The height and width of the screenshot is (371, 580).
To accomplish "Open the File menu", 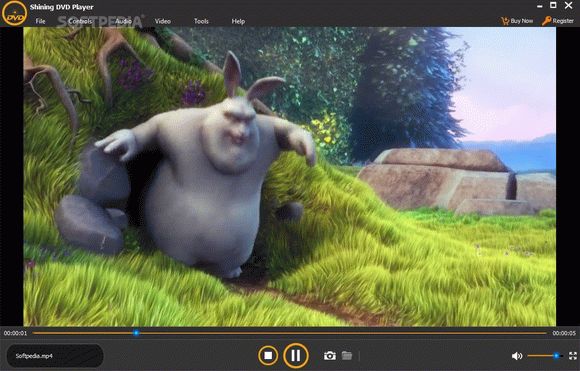I will point(40,21).
